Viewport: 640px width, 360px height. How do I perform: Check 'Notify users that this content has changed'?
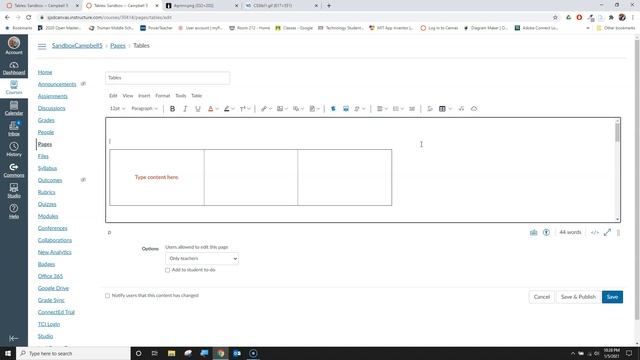[107, 296]
